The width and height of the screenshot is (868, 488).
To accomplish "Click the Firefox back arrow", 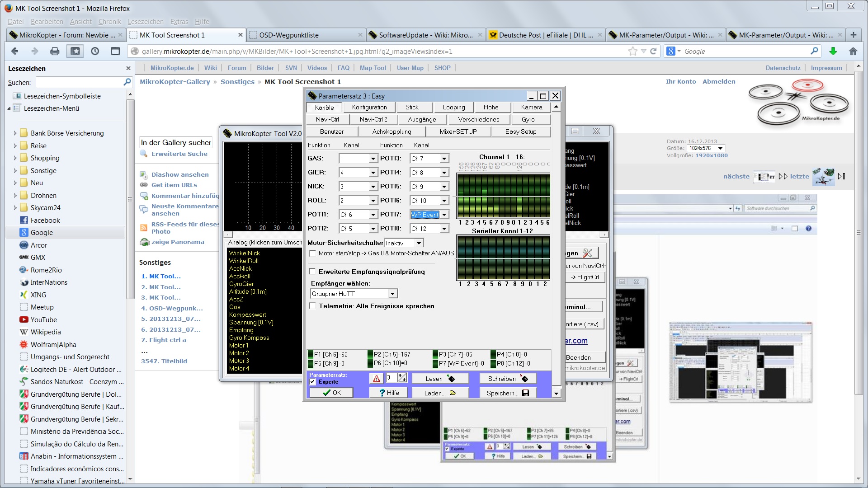I will pyautogui.click(x=14, y=51).
